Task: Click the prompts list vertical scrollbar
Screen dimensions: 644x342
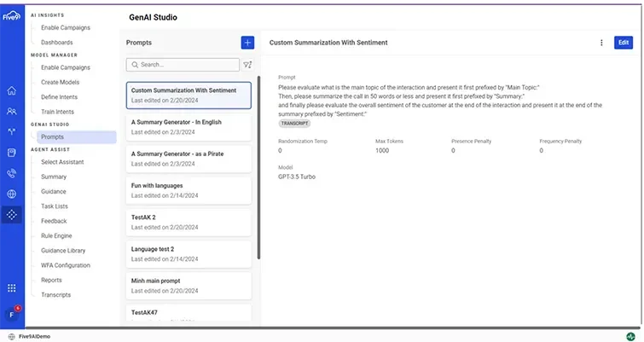Action: pos(258,171)
